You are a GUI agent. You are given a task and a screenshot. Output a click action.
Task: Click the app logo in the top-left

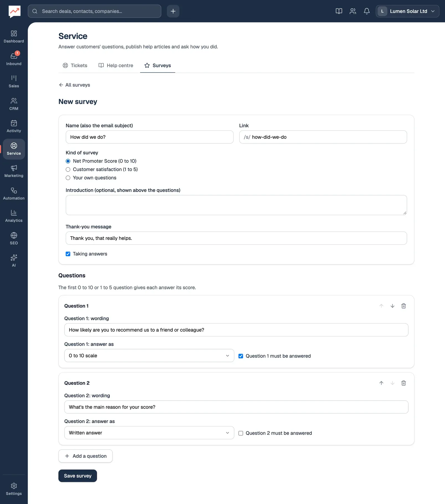[x=14, y=11]
